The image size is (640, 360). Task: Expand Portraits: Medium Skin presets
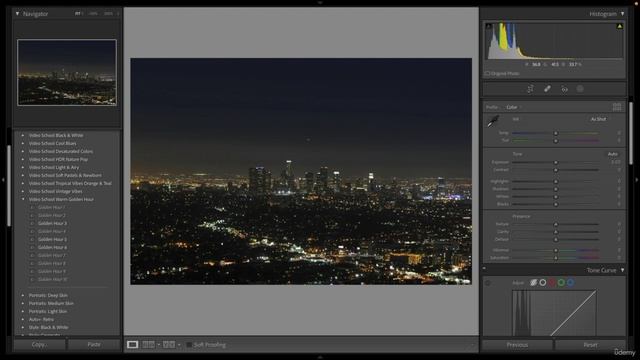pyautogui.click(x=23, y=303)
